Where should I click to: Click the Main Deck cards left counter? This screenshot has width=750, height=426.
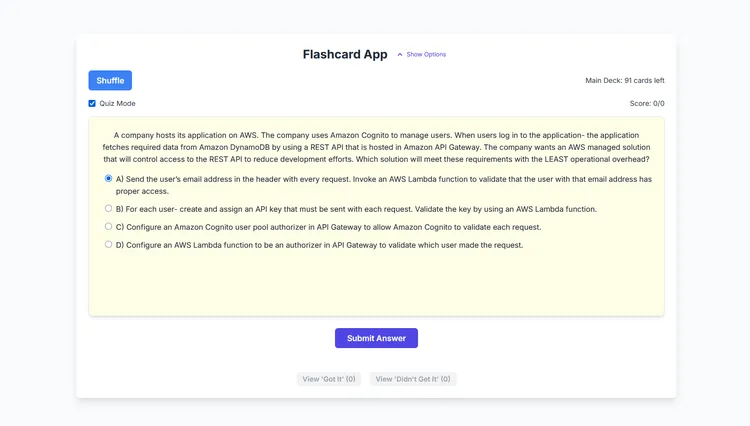624,80
